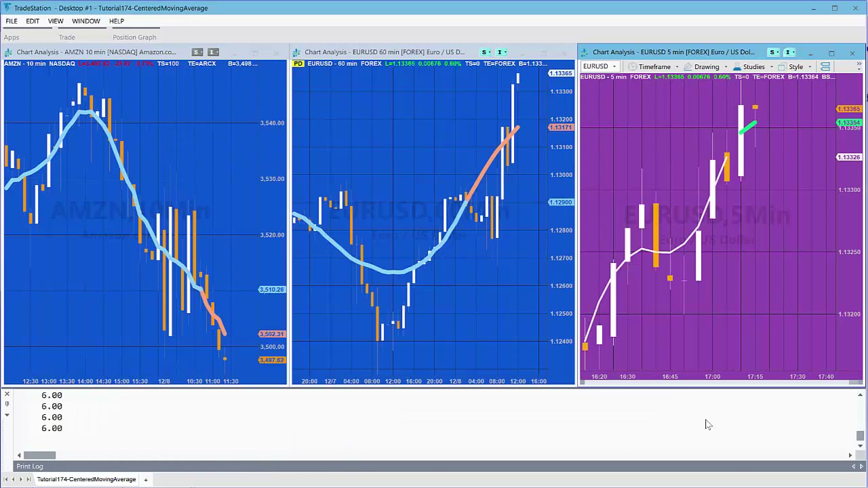
Task: Click the AMZN chart window icon
Action: [x=9, y=52]
